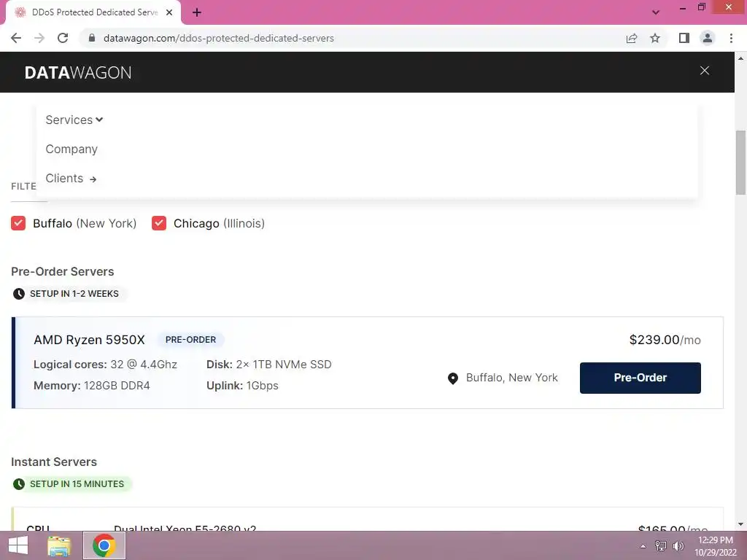Image resolution: width=747 pixels, height=560 pixels.
Task: Go back with browser back arrow
Action: coord(16,38)
